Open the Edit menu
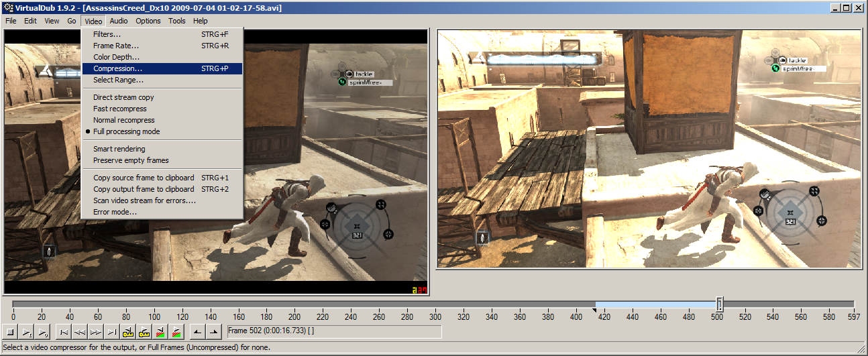Screen dimensions: 868x356 (x=30, y=21)
